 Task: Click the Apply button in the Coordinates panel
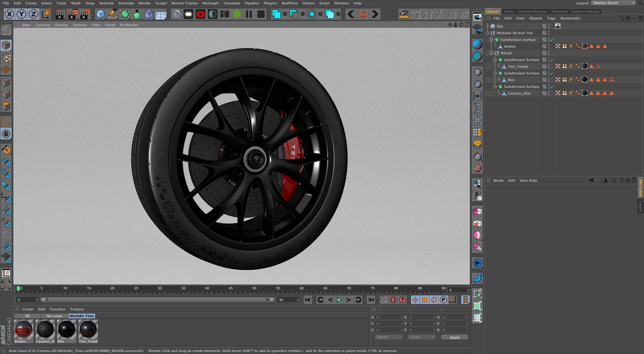(454, 337)
